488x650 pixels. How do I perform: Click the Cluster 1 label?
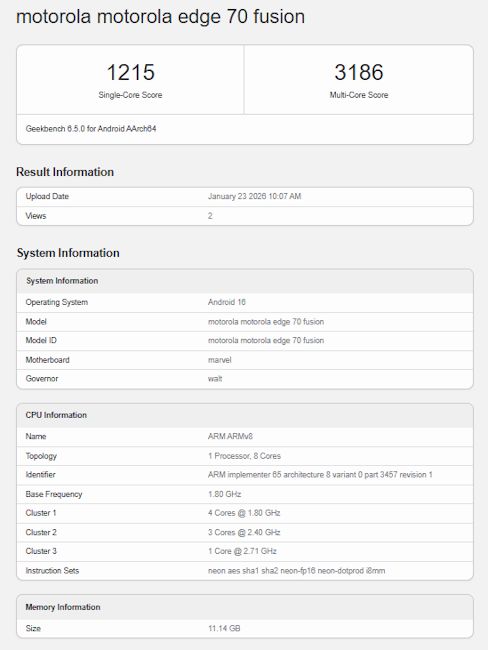[41, 513]
